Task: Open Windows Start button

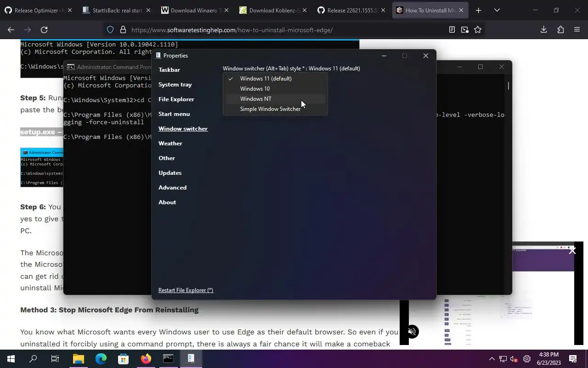Action: pos(11,359)
